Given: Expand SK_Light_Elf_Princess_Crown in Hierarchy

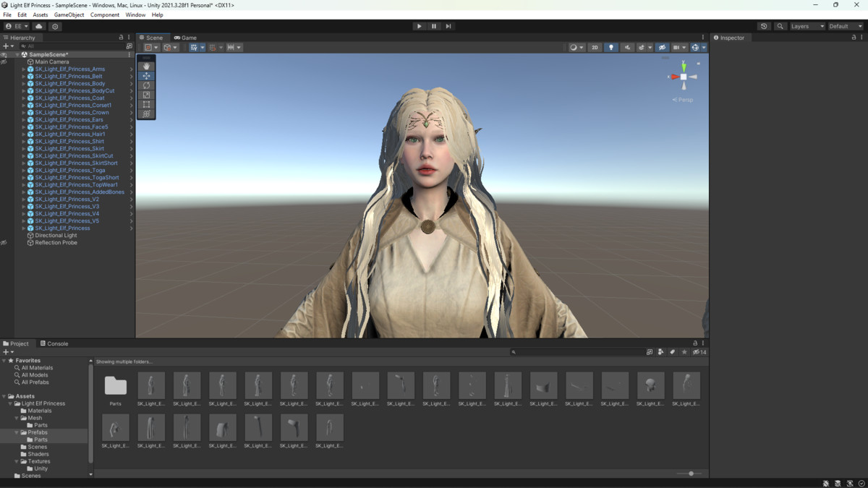Looking at the screenshot, I should tap(23, 113).
